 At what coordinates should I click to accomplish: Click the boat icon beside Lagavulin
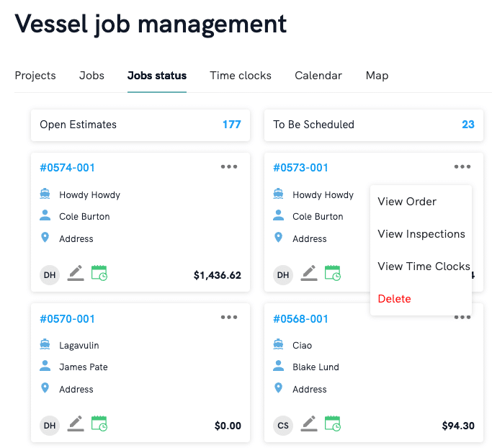pyautogui.click(x=45, y=344)
